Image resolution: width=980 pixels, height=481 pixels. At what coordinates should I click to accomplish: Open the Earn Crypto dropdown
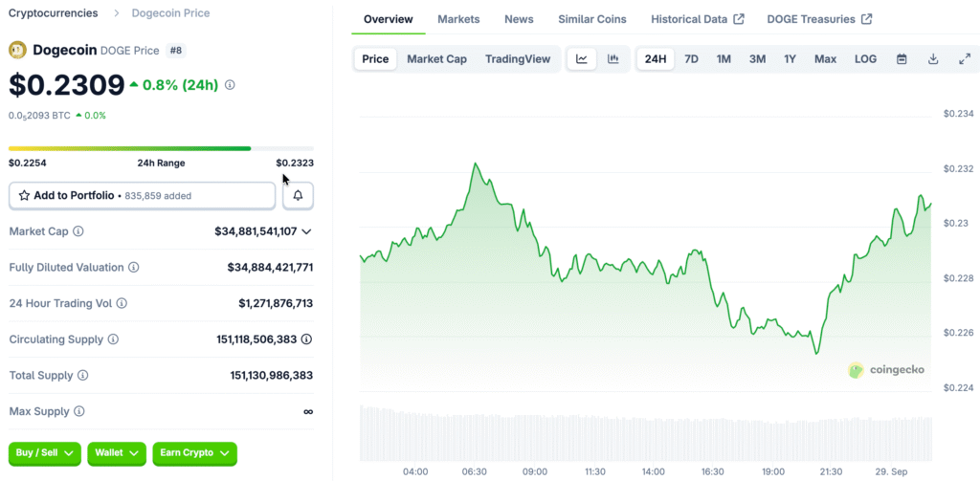pyautogui.click(x=194, y=453)
